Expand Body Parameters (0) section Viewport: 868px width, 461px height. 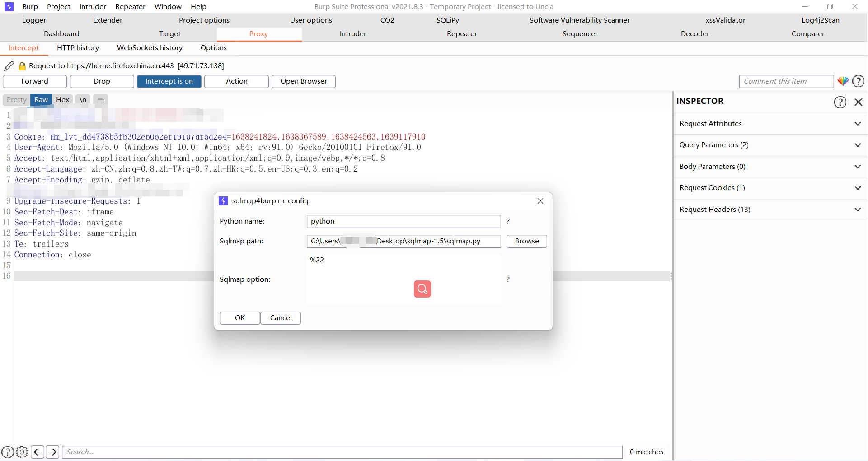770,167
